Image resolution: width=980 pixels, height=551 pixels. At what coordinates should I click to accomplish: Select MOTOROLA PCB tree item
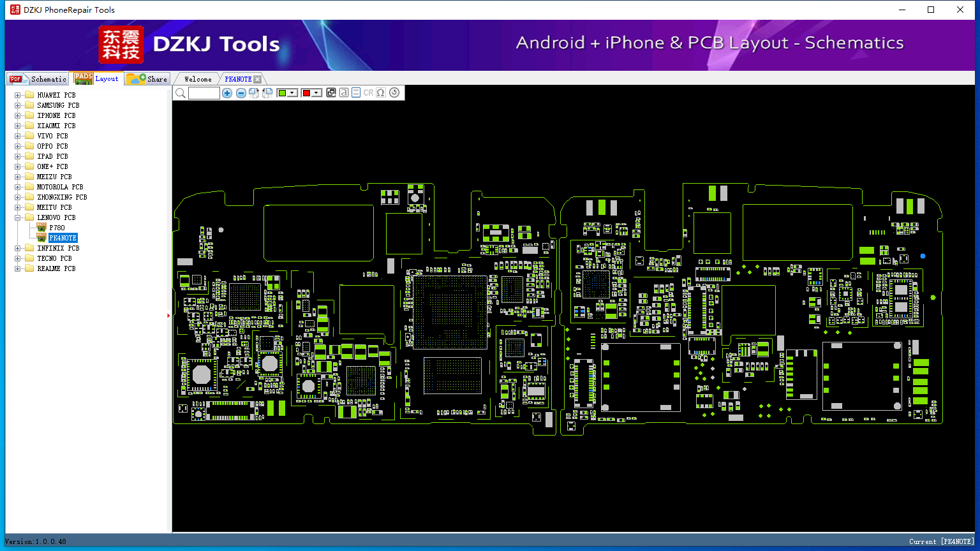coord(60,187)
